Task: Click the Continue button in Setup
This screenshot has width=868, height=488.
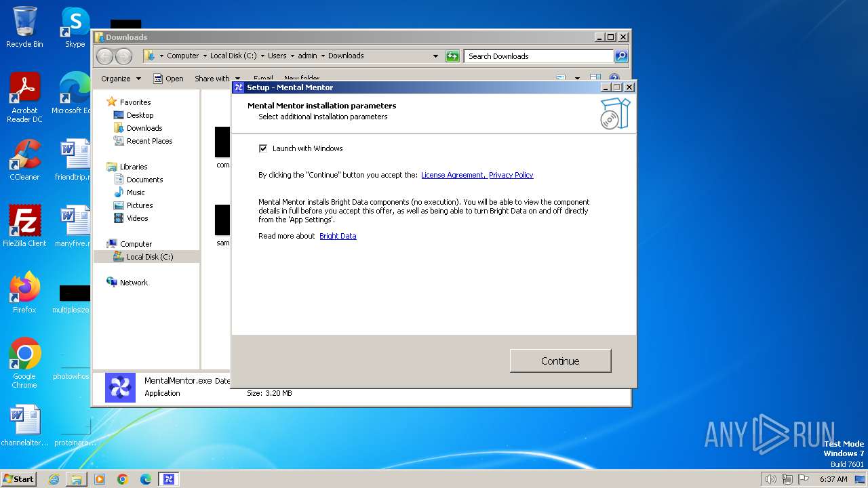Action: tap(560, 361)
